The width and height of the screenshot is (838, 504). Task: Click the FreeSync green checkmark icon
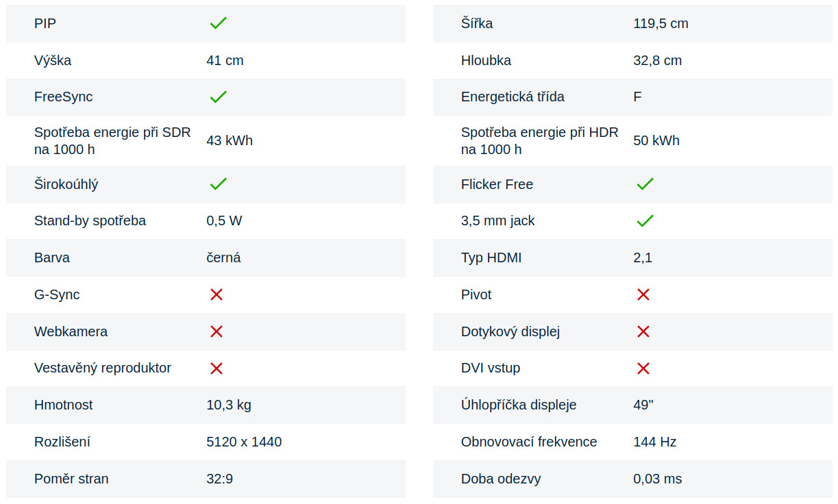pos(218,97)
